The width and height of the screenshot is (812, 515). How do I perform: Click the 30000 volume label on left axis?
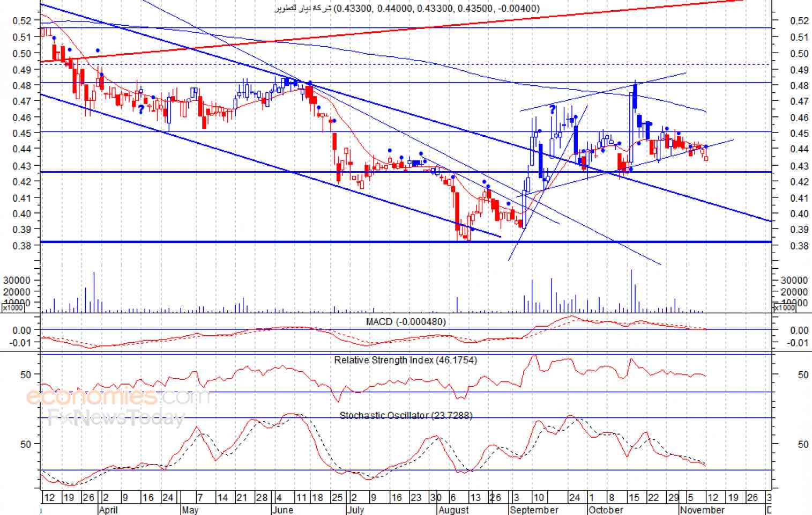(17, 280)
